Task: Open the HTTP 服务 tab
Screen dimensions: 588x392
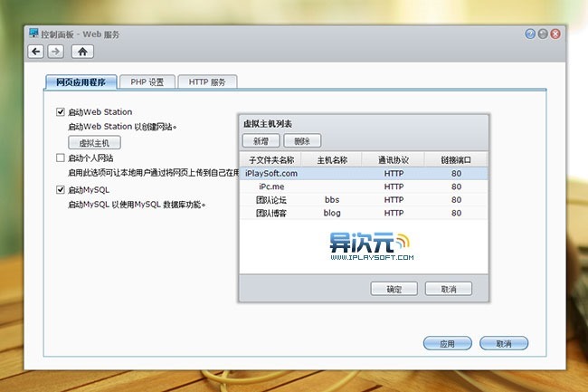Action: pyautogui.click(x=207, y=81)
